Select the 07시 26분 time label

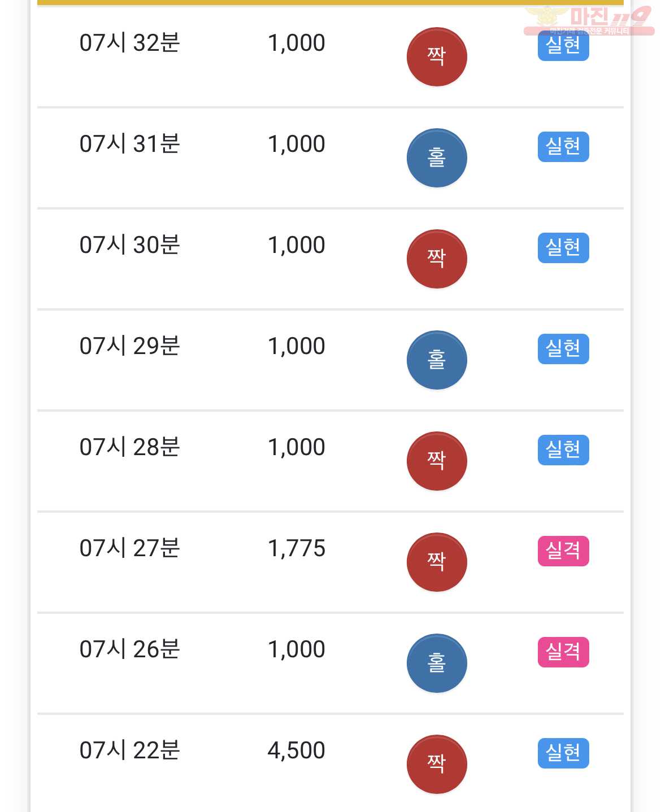[130, 649]
